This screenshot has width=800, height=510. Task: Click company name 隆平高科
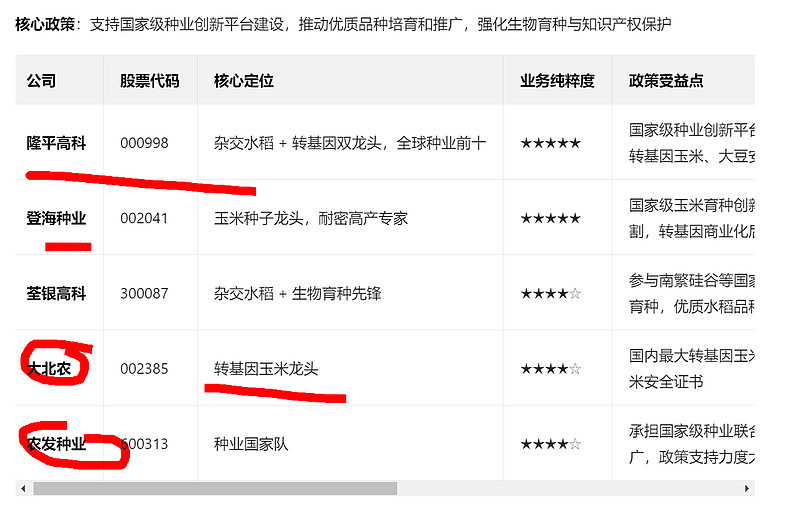[56, 143]
